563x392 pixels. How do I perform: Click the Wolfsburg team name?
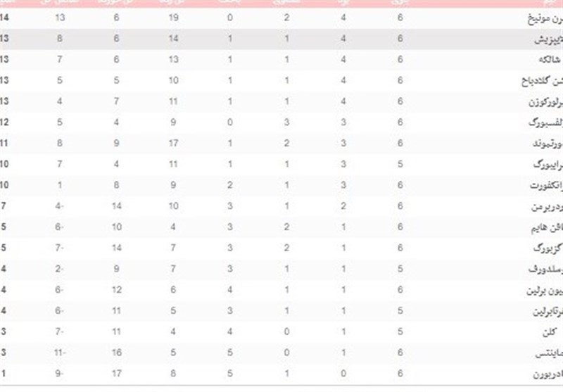(x=546, y=122)
